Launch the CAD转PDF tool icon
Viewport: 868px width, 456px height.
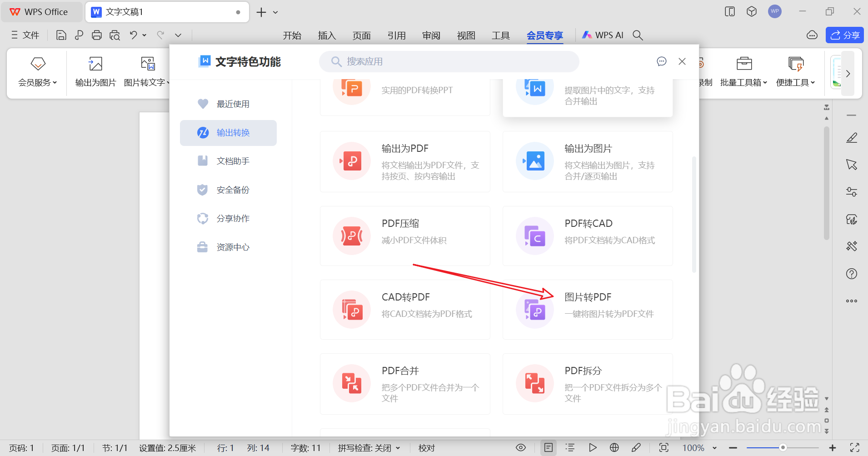352,310
